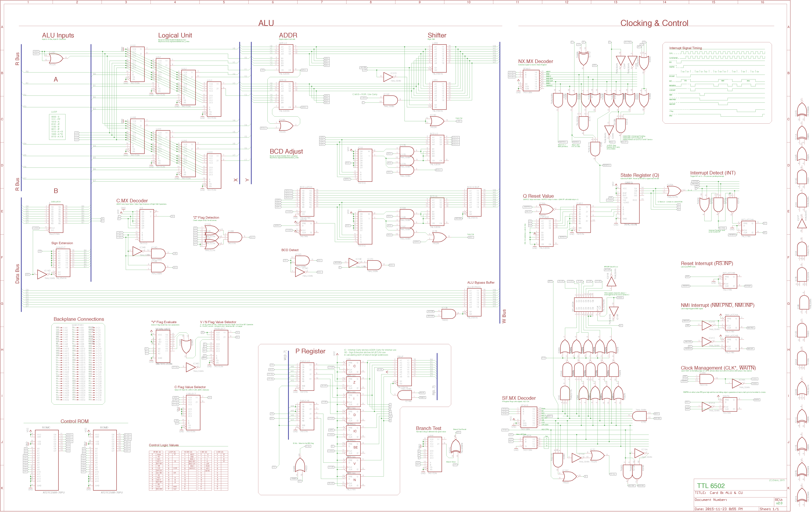This screenshot has width=812, height=512.
Task: Click the OR gate in ALU Inputs
Action: (x=56, y=59)
